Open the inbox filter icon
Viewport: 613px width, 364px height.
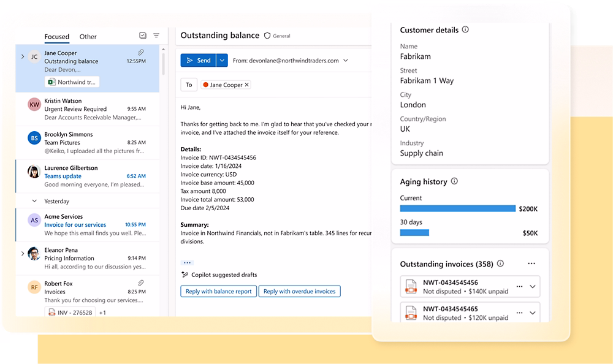tap(156, 36)
